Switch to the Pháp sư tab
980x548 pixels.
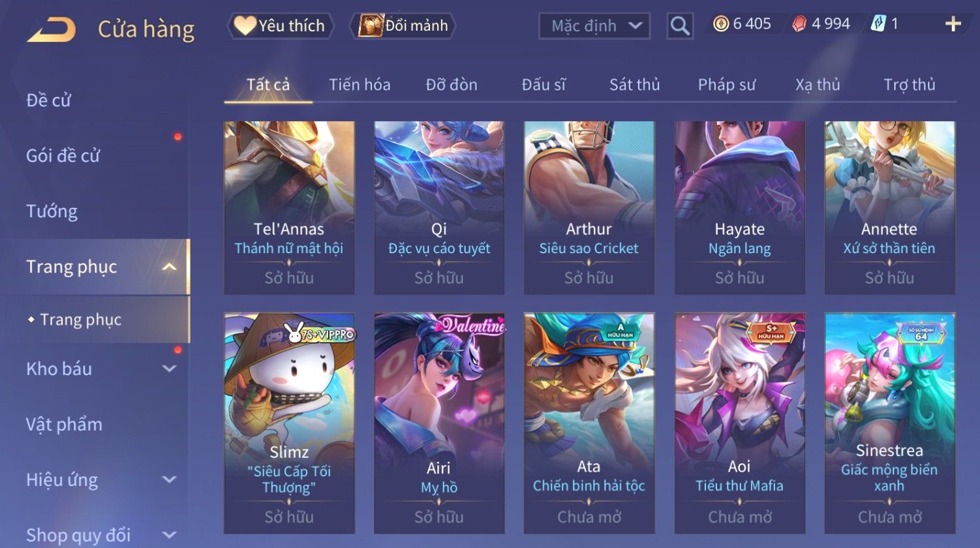(726, 85)
